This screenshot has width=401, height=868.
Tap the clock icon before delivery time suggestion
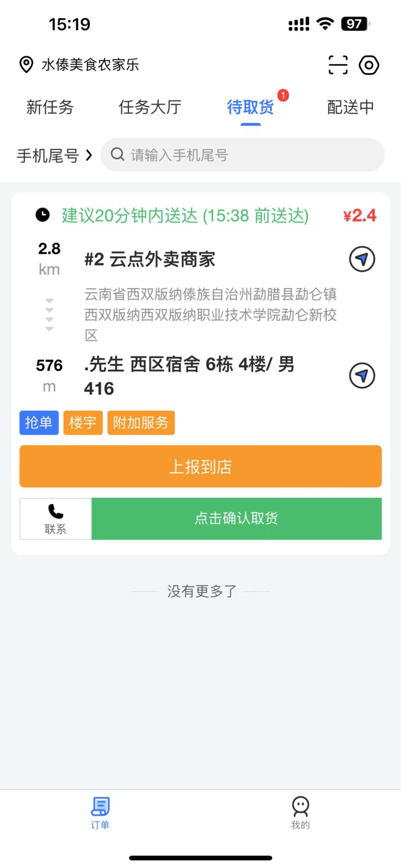(41, 215)
